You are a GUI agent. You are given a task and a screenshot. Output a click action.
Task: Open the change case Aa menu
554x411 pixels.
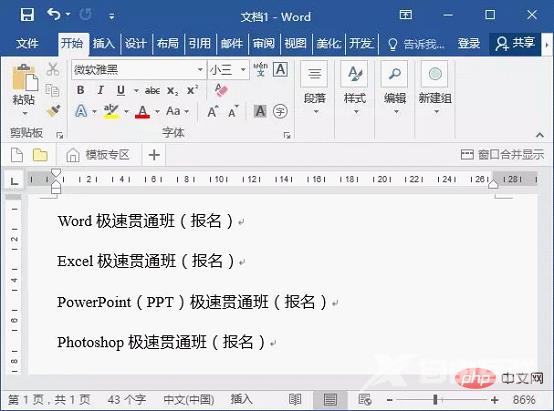(177, 111)
